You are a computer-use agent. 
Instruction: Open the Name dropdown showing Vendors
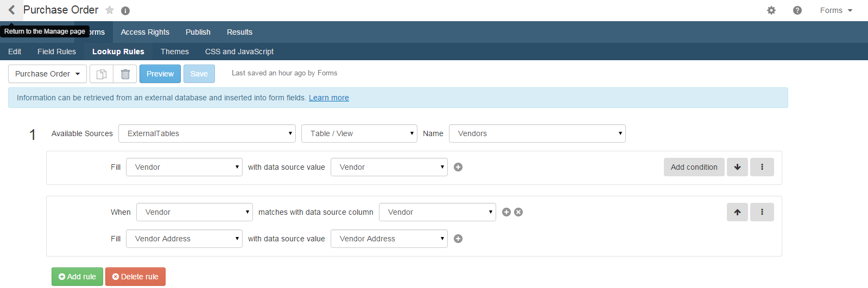tap(537, 133)
